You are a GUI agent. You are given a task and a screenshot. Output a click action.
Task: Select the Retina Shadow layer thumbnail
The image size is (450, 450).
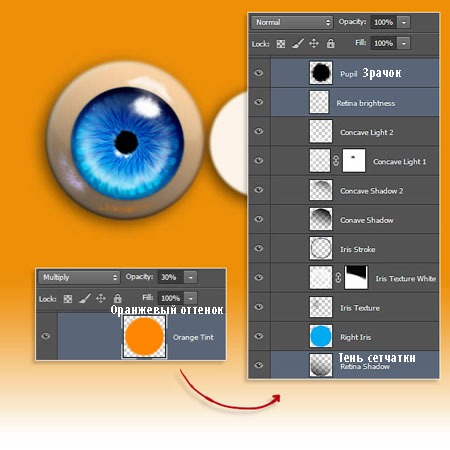(x=321, y=365)
